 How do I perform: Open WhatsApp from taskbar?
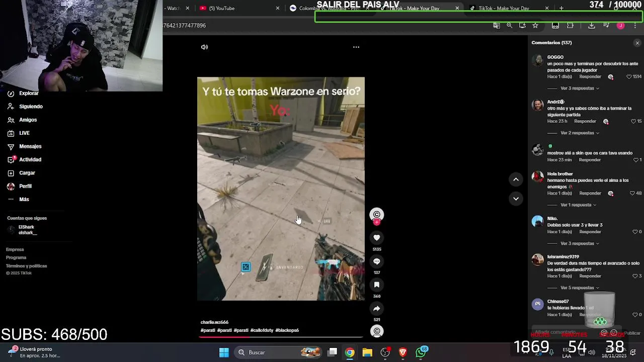coord(421,352)
